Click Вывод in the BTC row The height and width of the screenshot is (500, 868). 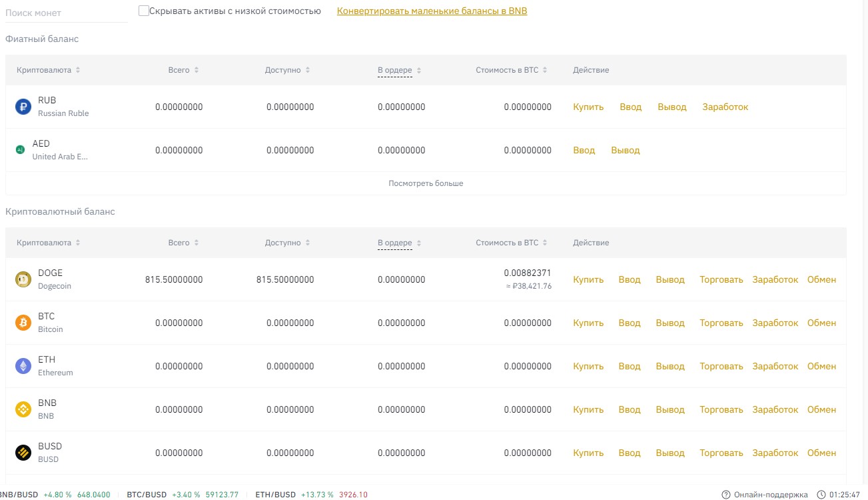point(670,323)
